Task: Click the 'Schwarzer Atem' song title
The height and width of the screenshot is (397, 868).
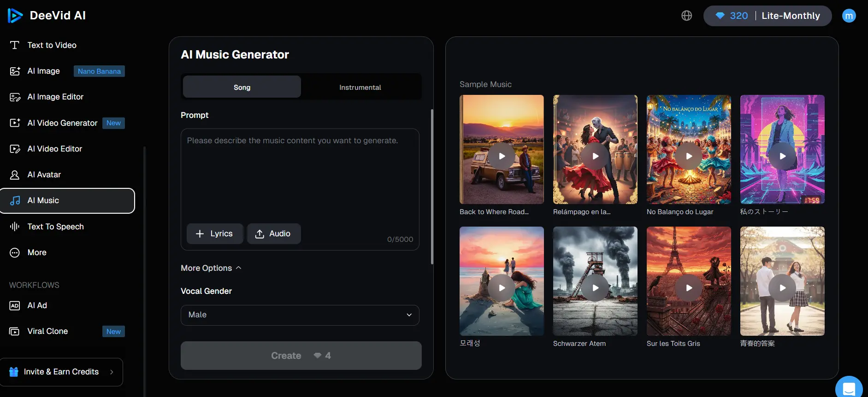Action: 579,344
